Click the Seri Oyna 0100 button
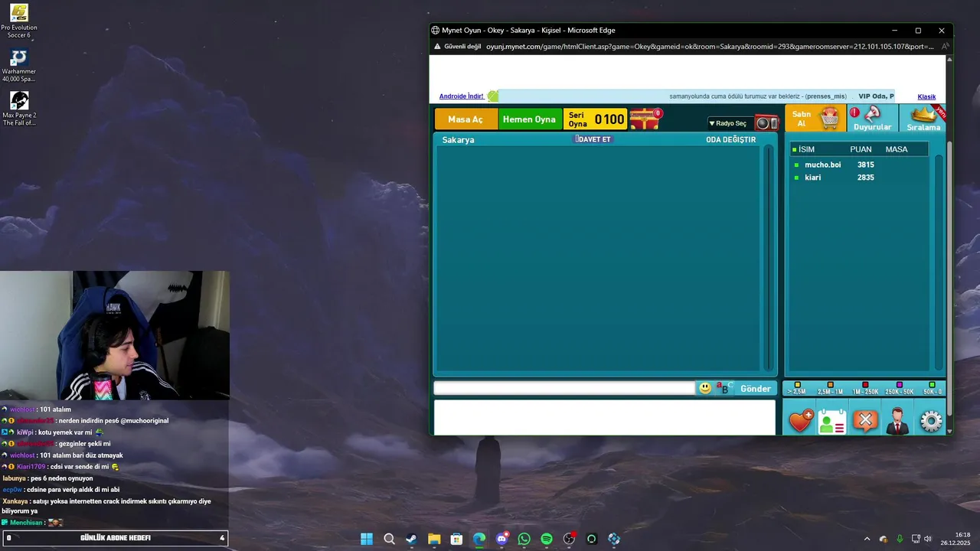The height and width of the screenshot is (551, 980). point(596,119)
